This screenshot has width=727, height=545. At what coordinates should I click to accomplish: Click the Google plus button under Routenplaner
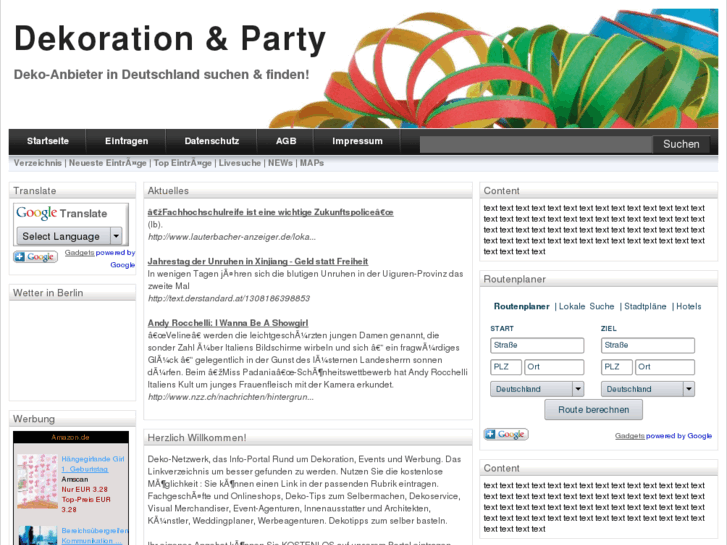(x=506, y=434)
